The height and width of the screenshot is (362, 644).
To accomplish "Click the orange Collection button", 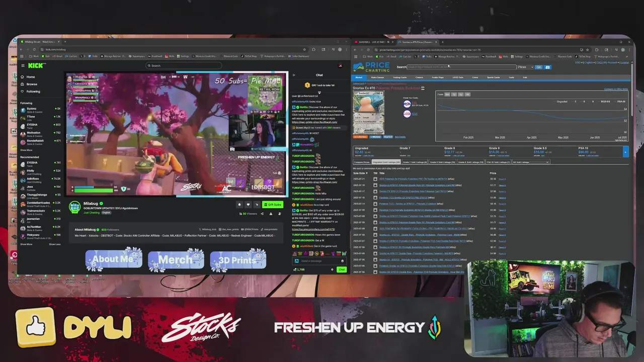I will [360, 137].
